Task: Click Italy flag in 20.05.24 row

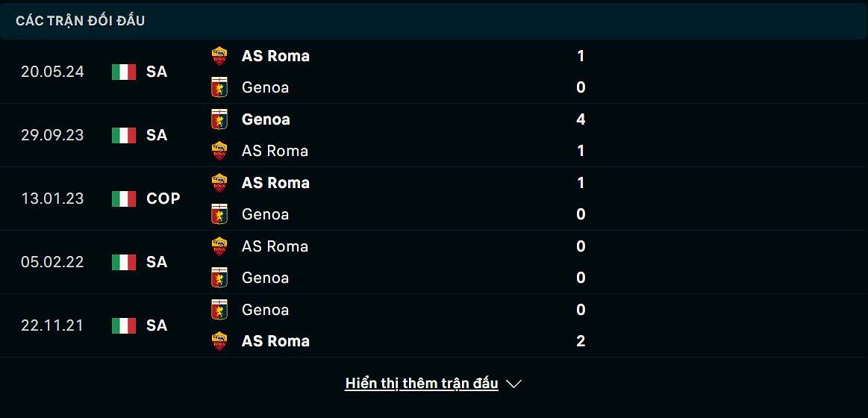Action: coord(124,72)
